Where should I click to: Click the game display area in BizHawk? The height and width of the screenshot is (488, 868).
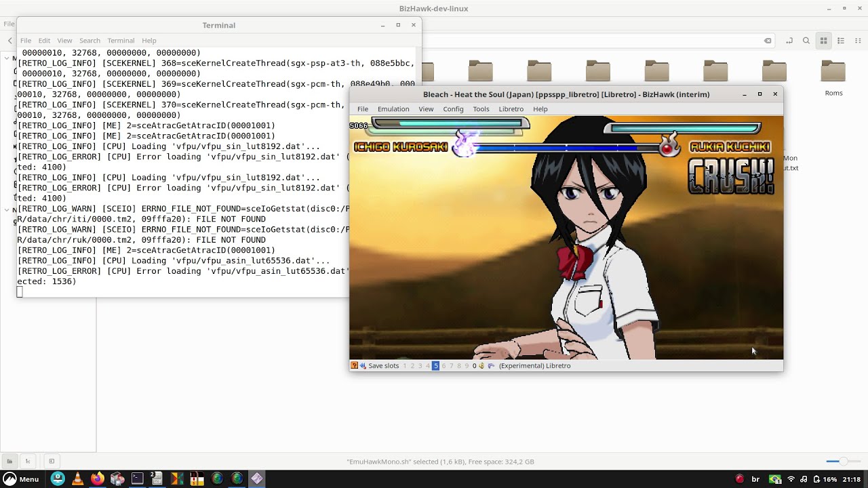[x=566, y=238]
